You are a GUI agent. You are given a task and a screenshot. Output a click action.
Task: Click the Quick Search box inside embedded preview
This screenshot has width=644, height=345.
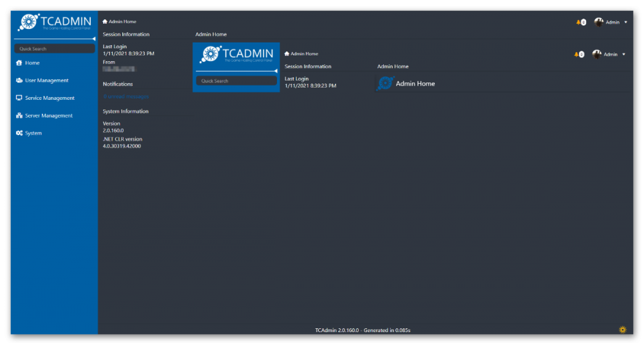(236, 81)
